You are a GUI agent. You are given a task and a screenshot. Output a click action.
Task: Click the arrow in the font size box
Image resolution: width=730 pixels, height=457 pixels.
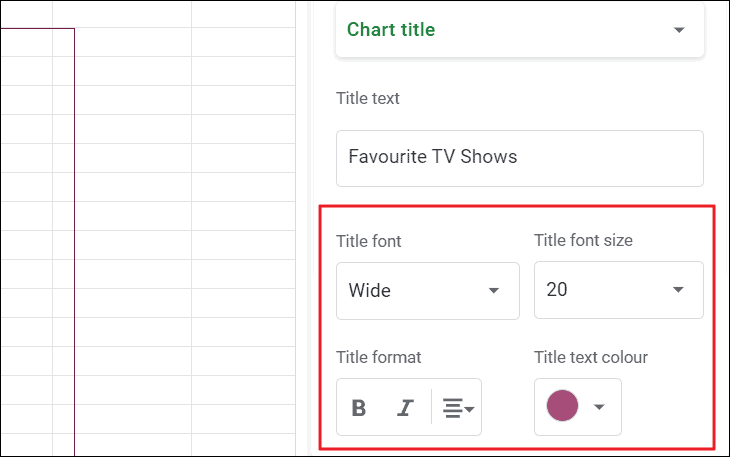(x=678, y=291)
